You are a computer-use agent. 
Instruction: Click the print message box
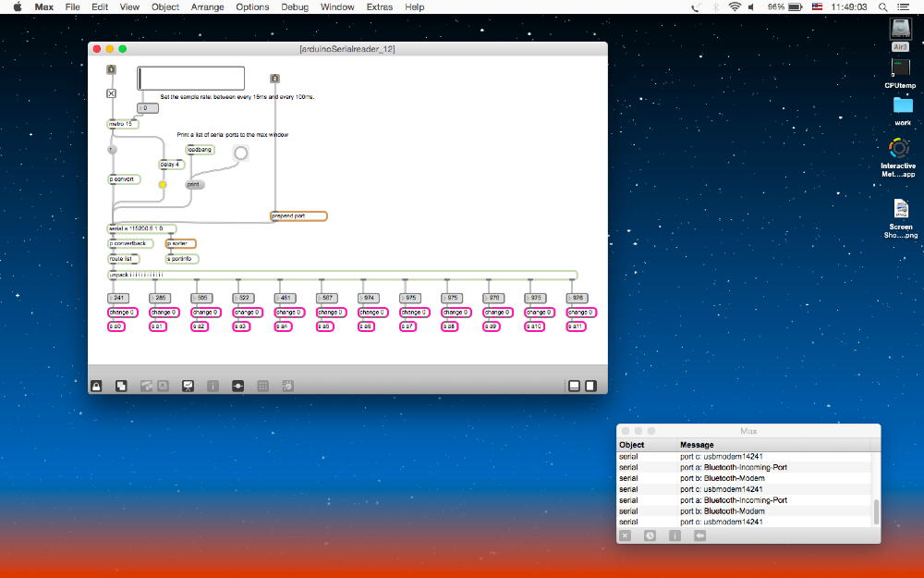pos(194,184)
